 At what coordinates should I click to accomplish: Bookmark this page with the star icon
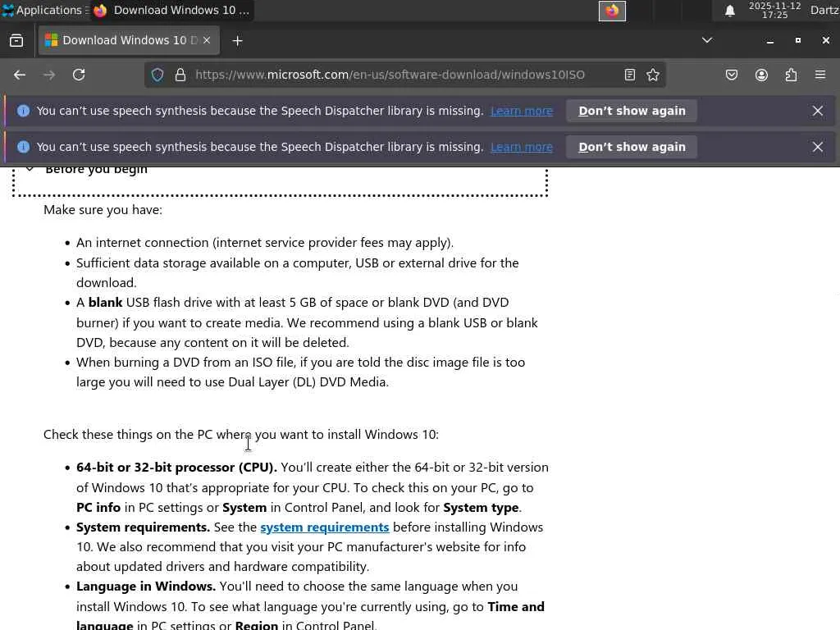point(653,75)
